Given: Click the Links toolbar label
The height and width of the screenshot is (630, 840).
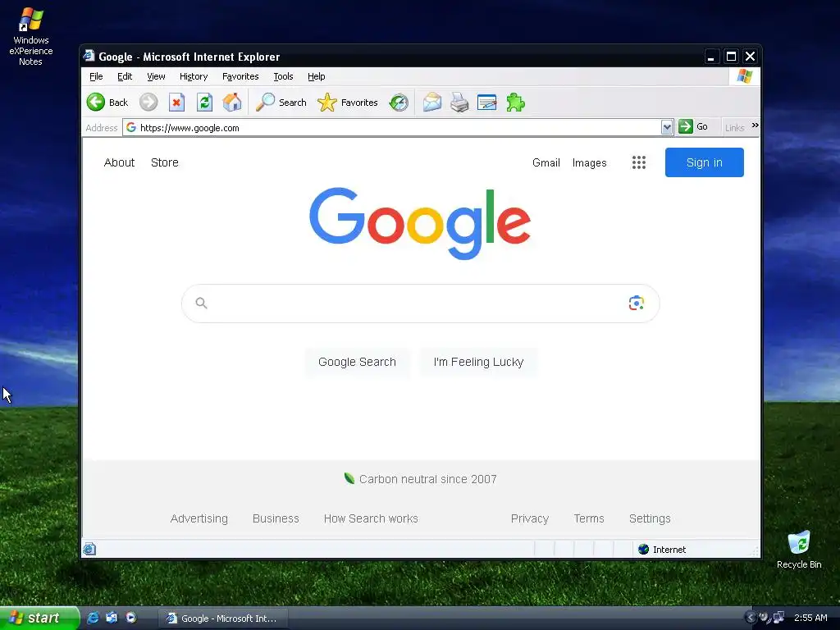Looking at the screenshot, I should tap(734, 127).
